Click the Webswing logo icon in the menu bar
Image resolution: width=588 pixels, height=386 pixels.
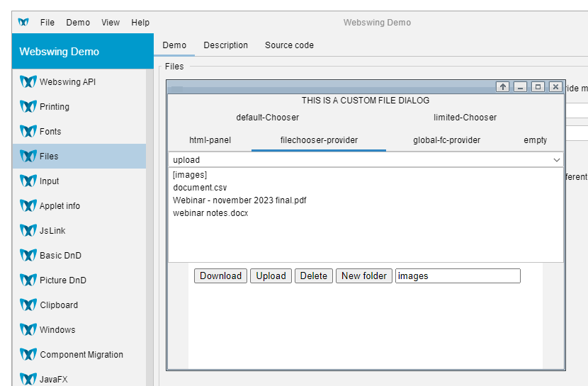(x=23, y=22)
